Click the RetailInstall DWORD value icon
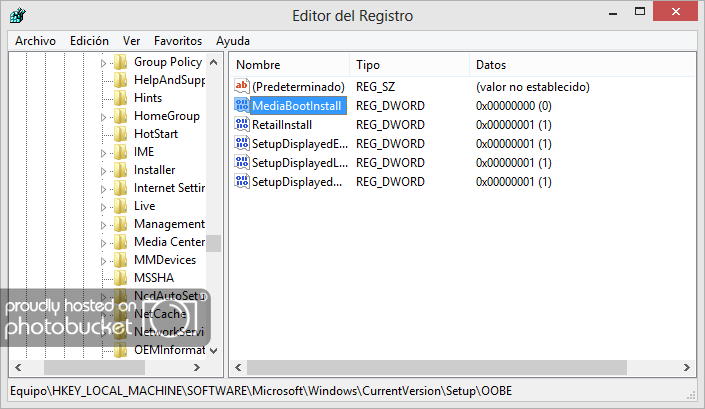 [241, 124]
